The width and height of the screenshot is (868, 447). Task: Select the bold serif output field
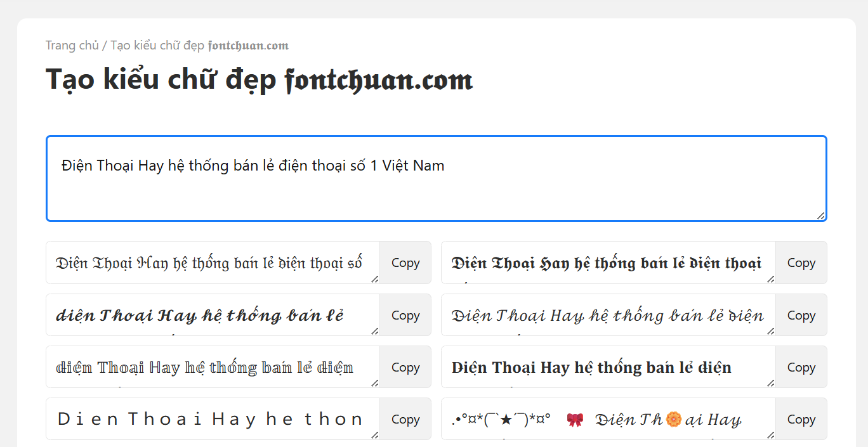click(608, 367)
